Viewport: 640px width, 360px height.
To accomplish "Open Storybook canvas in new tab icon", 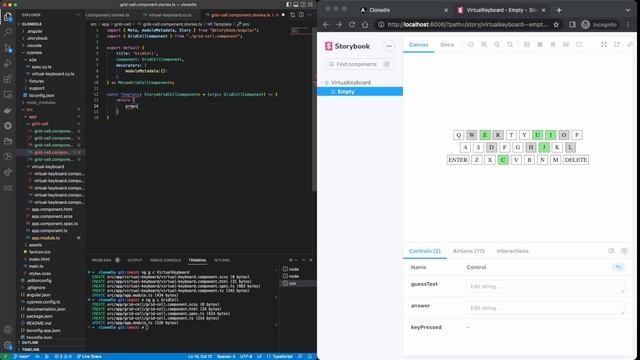I will [x=617, y=44].
